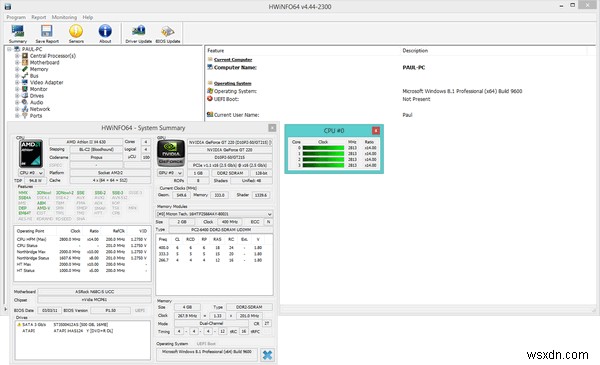Screen dimensions: 600x365
Task: Open the Report menu
Action: [x=38, y=17]
